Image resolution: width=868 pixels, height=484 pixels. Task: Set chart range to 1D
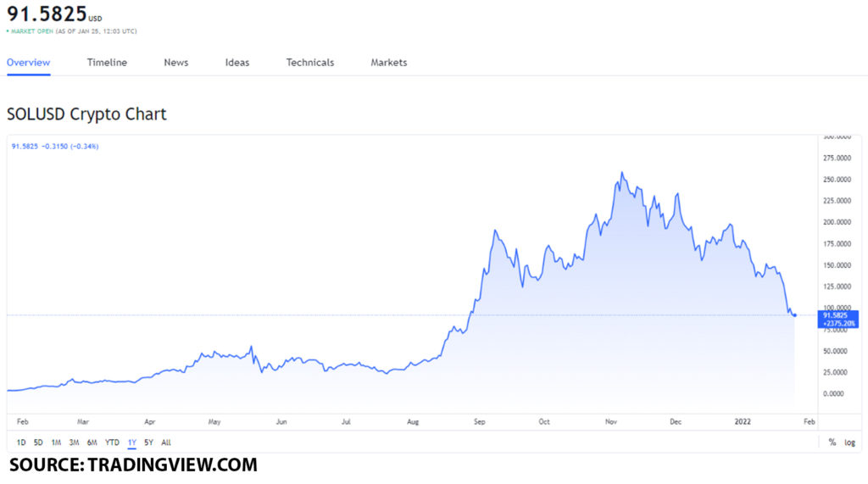(x=21, y=442)
